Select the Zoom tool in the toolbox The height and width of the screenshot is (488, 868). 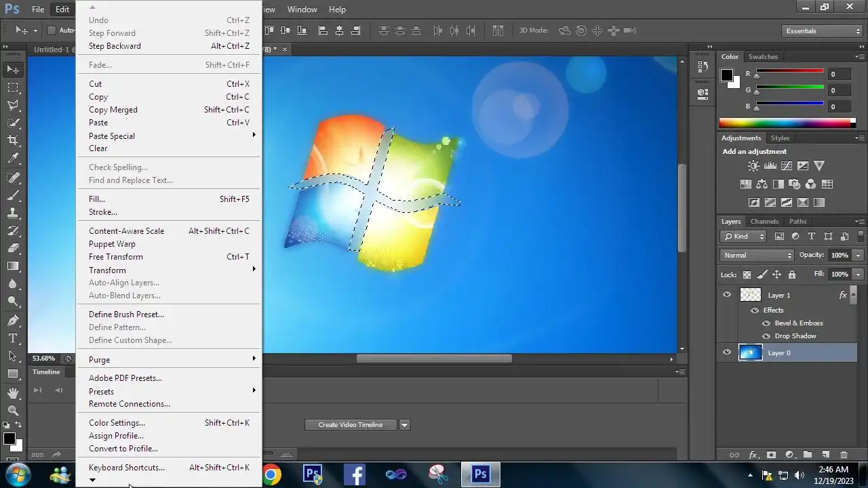point(13,411)
